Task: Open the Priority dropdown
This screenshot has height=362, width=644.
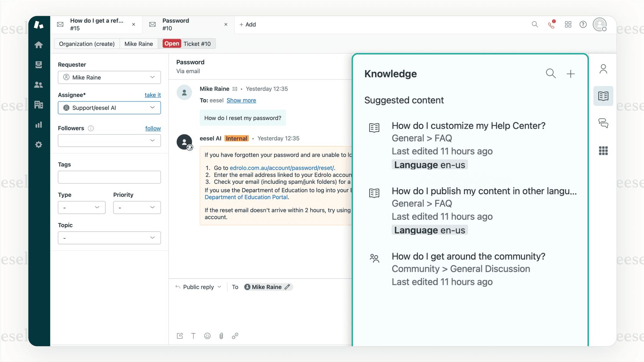Action: pyautogui.click(x=137, y=207)
